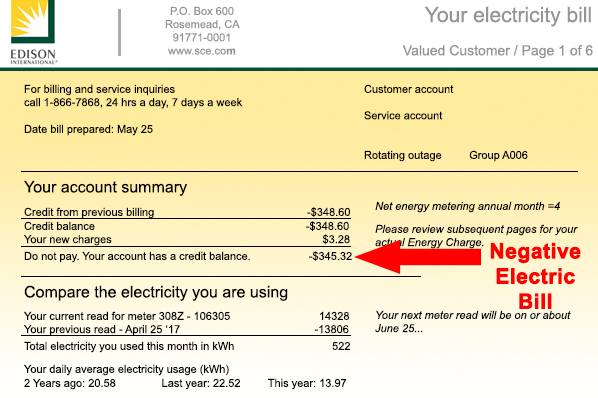Image resolution: width=598 pixels, height=398 pixels.
Task: Click the 'June 25...' date text
Action: 399,329
